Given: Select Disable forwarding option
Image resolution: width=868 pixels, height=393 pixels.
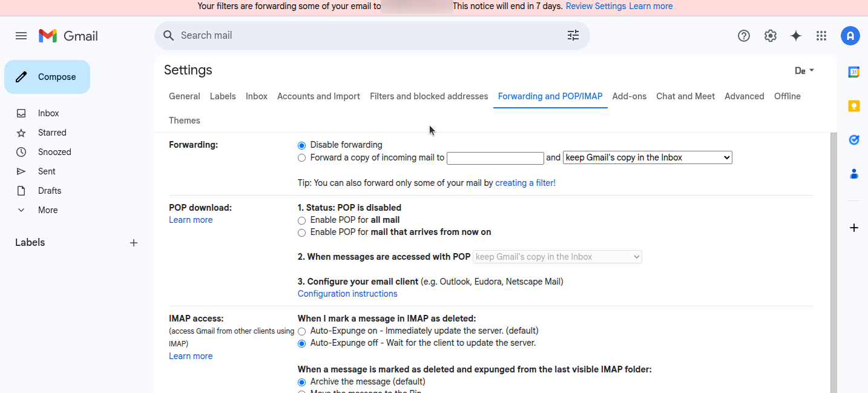Looking at the screenshot, I should (x=301, y=145).
